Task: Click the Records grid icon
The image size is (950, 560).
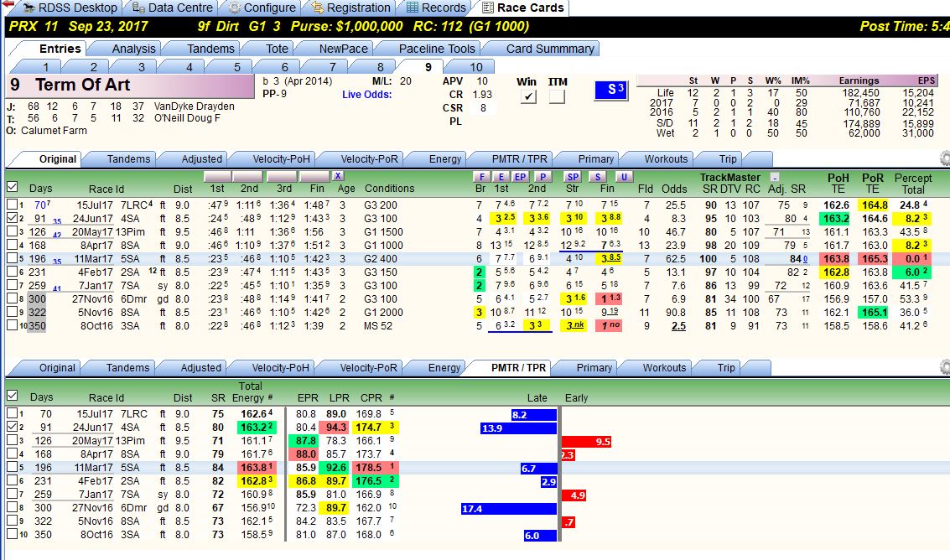Action: coord(412,8)
